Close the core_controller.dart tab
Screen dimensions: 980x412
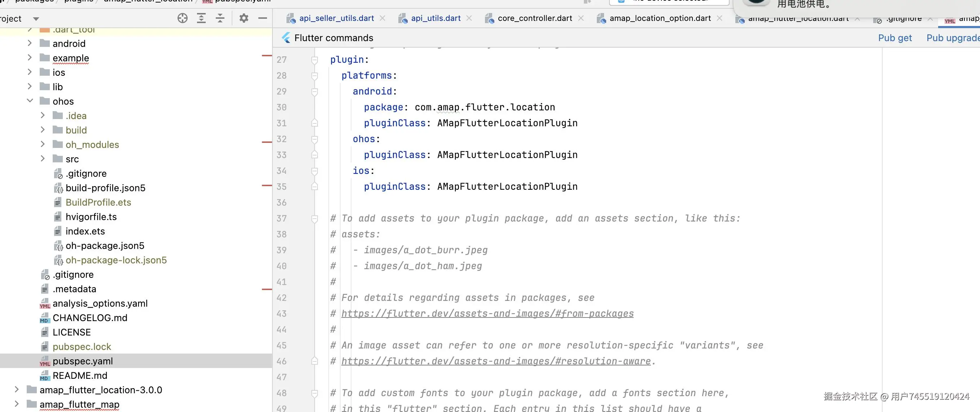[581, 18]
